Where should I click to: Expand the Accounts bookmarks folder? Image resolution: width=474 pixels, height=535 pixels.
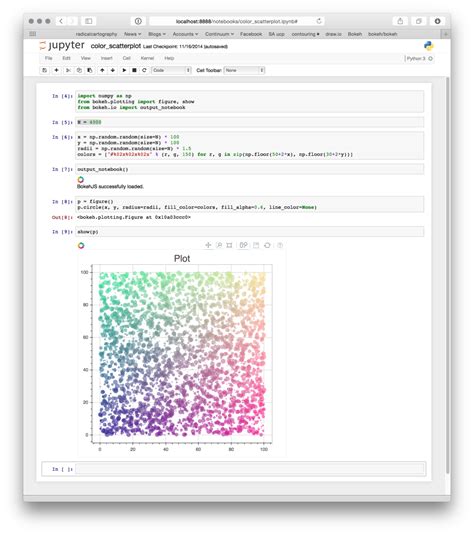185,34
